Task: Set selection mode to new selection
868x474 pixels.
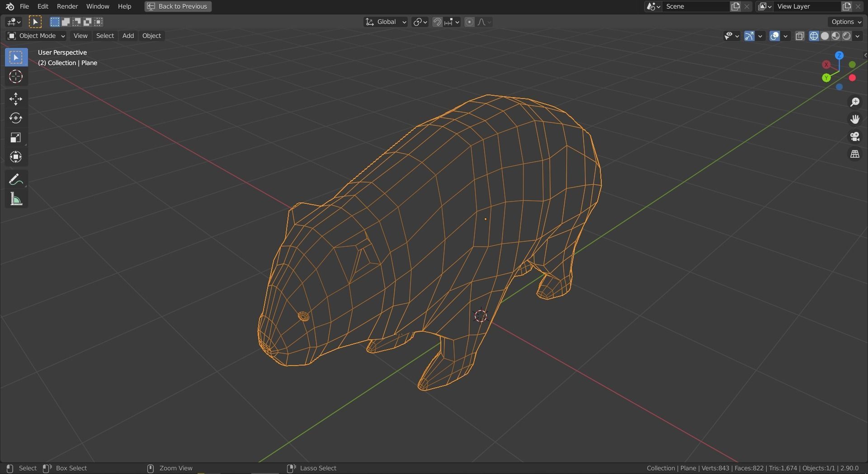Action: point(55,22)
